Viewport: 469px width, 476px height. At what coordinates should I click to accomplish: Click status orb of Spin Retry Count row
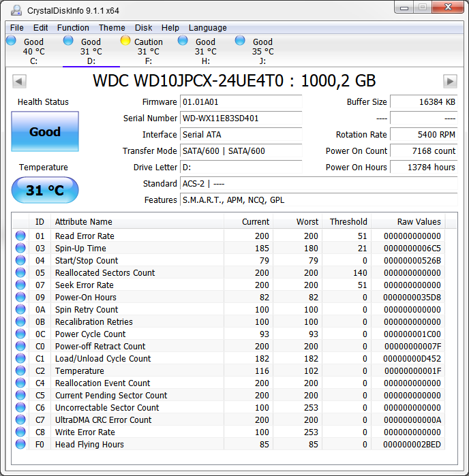click(x=20, y=309)
